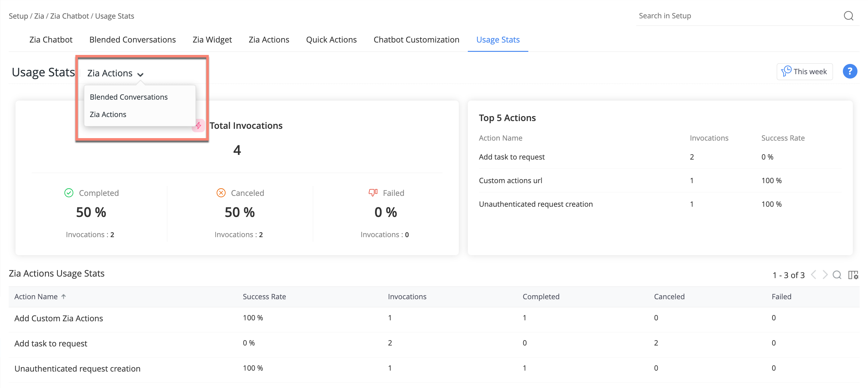868x388 pixels.
Task: Click the Action Name sort arrow
Action: (x=64, y=296)
